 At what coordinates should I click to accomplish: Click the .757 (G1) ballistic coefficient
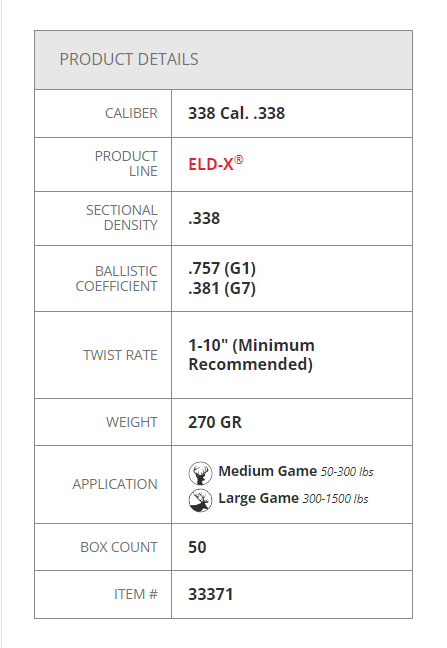[x=222, y=268]
